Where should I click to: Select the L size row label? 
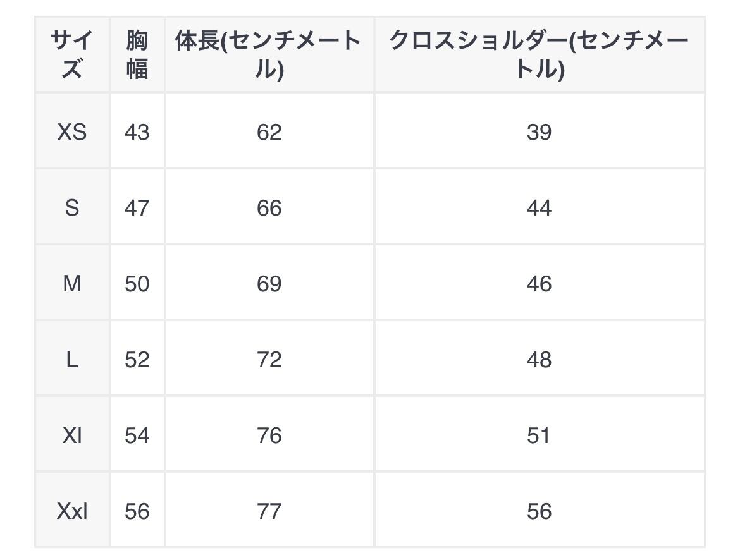coord(72,360)
